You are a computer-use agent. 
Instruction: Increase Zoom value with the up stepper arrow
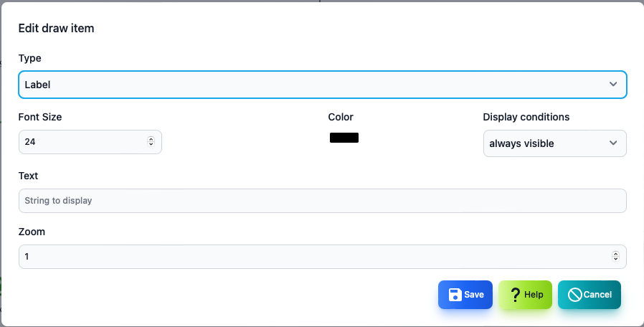[615, 254]
